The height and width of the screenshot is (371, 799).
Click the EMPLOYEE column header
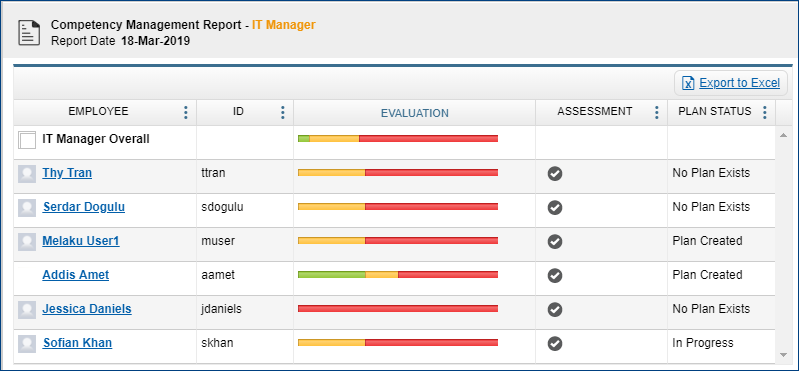pos(98,111)
